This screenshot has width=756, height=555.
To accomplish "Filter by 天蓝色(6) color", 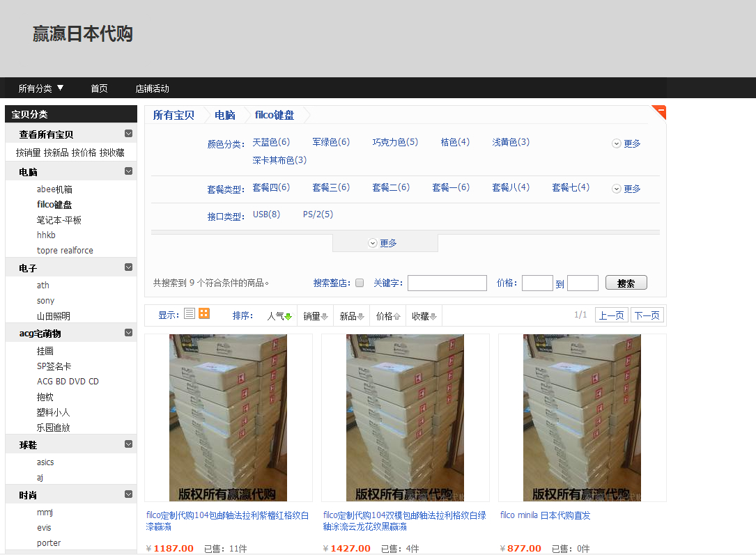I will (272, 142).
